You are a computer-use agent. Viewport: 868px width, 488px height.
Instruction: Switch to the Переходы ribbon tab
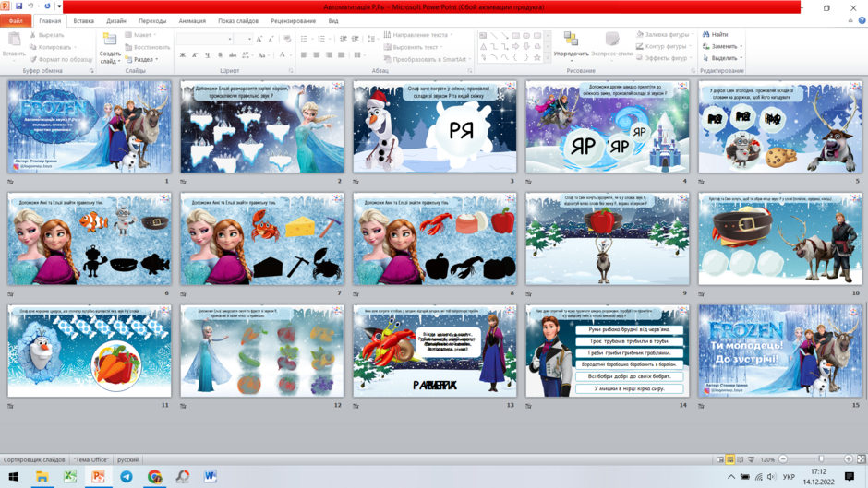[152, 21]
